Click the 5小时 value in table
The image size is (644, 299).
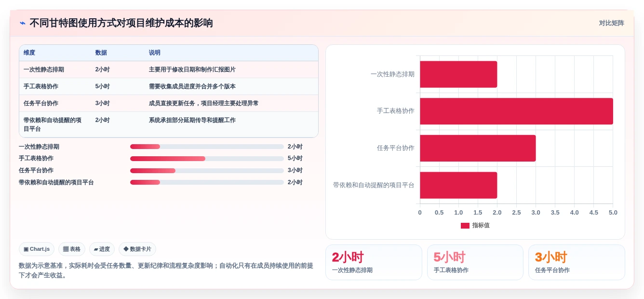click(103, 86)
